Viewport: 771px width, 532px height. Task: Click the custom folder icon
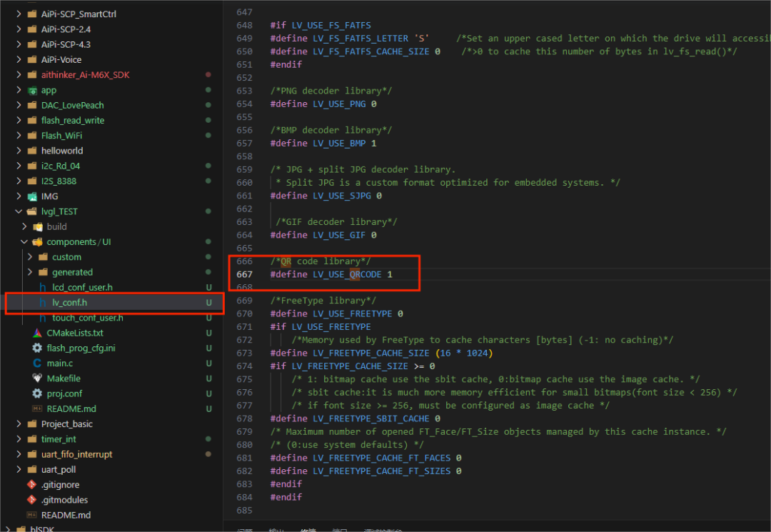44,257
